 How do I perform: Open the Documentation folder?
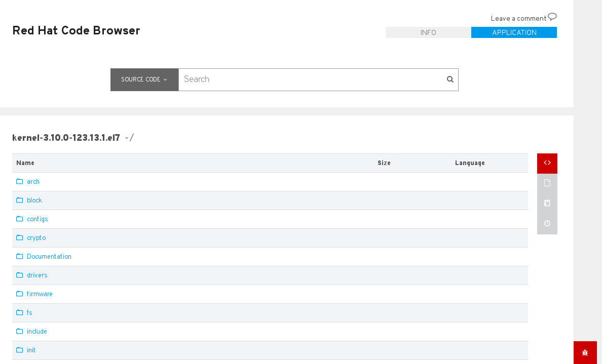[x=49, y=256]
